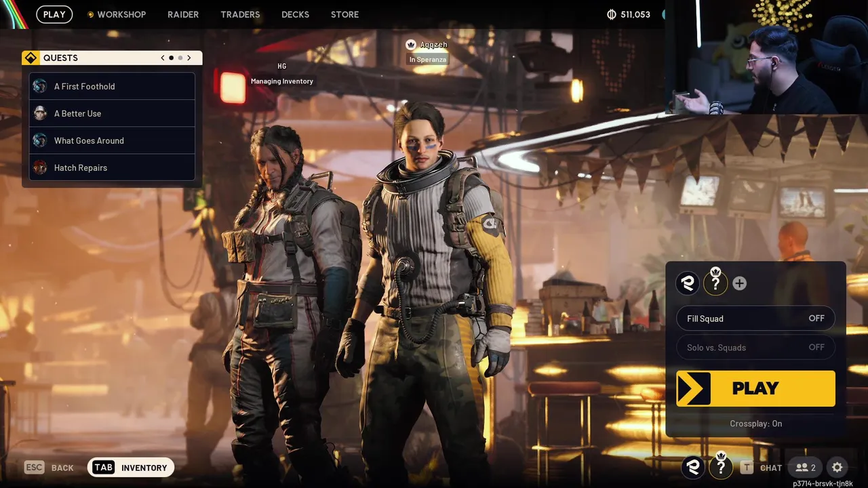Click the Hatch Repairs quest giver portrait
Viewport: 868px width, 488px height.
(x=41, y=167)
